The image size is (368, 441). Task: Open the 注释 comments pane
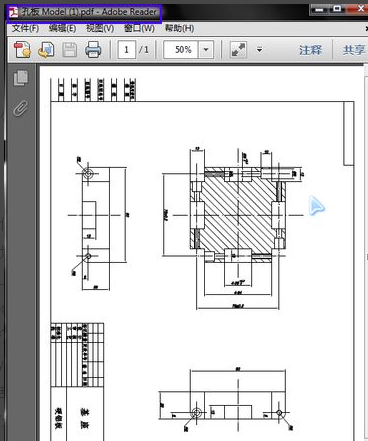[310, 50]
